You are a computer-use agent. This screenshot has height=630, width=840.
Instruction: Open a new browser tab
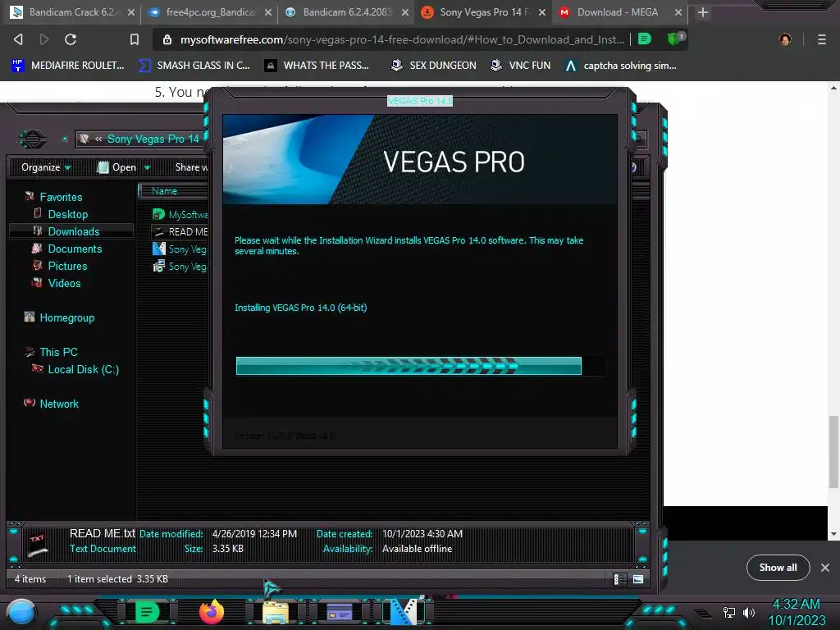tap(703, 12)
